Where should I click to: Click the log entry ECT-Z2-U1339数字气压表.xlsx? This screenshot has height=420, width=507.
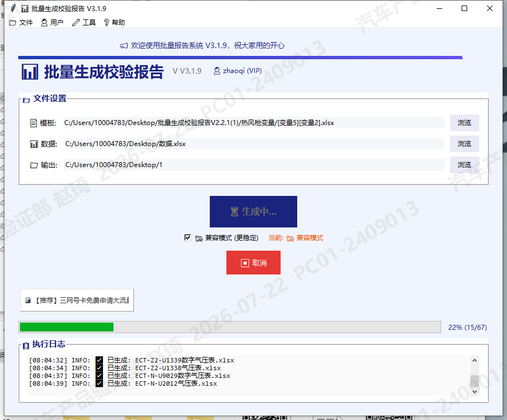tap(185, 360)
